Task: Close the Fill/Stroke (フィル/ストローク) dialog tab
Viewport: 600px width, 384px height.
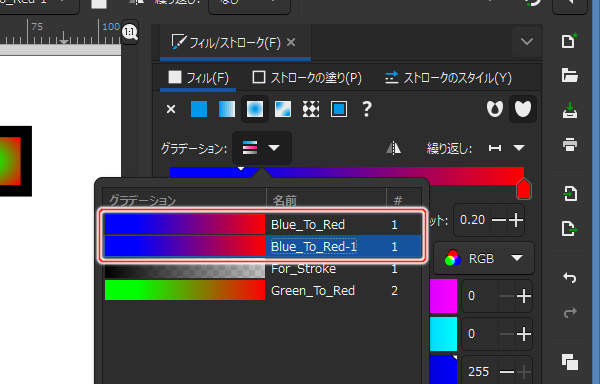Action: [x=291, y=42]
